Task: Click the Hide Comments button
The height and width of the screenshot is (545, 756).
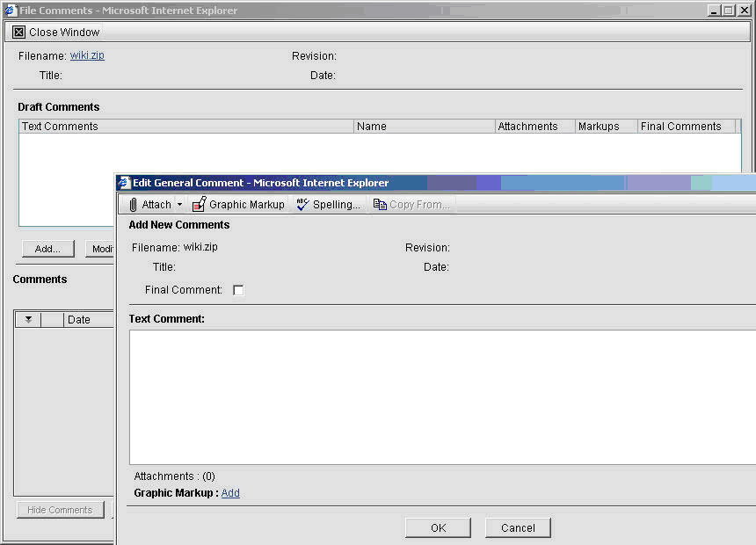Action: pyautogui.click(x=61, y=510)
